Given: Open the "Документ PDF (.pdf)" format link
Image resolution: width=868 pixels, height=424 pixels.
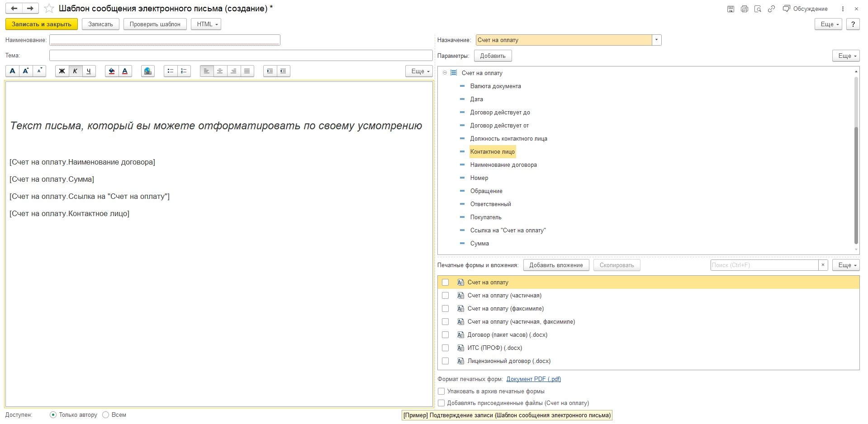Looking at the screenshot, I should [533, 379].
